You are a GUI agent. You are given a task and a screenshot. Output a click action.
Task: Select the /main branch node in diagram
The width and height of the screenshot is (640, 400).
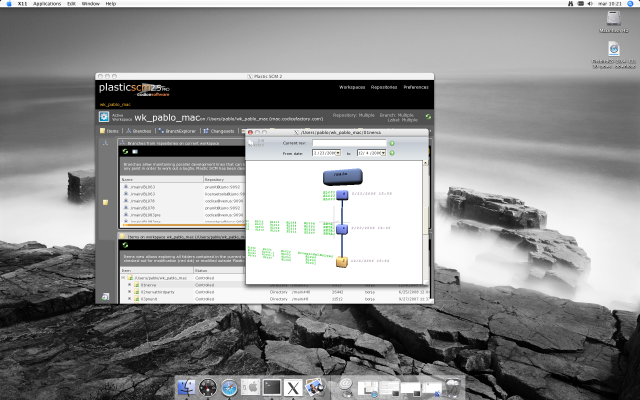point(342,176)
